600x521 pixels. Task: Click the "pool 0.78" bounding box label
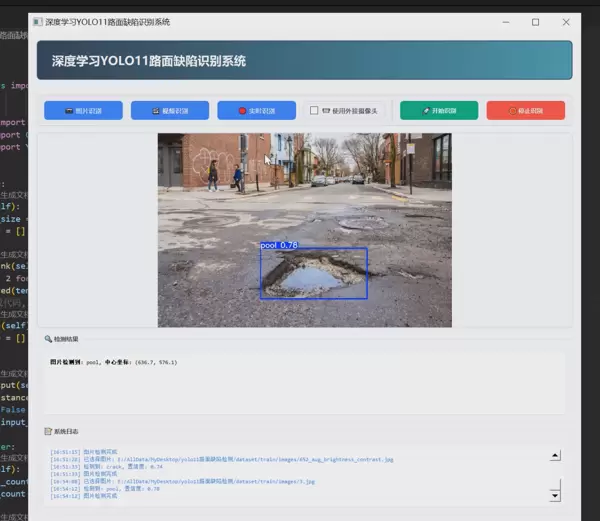[x=279, y=244]
